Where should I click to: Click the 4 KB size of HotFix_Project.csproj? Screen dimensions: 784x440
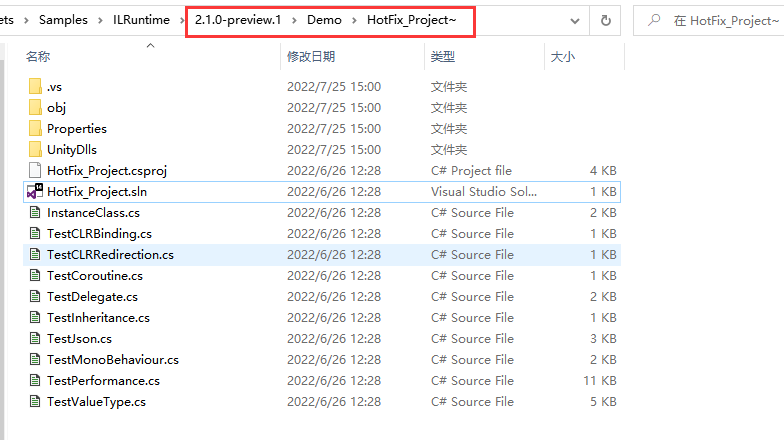click(x=604, y=171)
